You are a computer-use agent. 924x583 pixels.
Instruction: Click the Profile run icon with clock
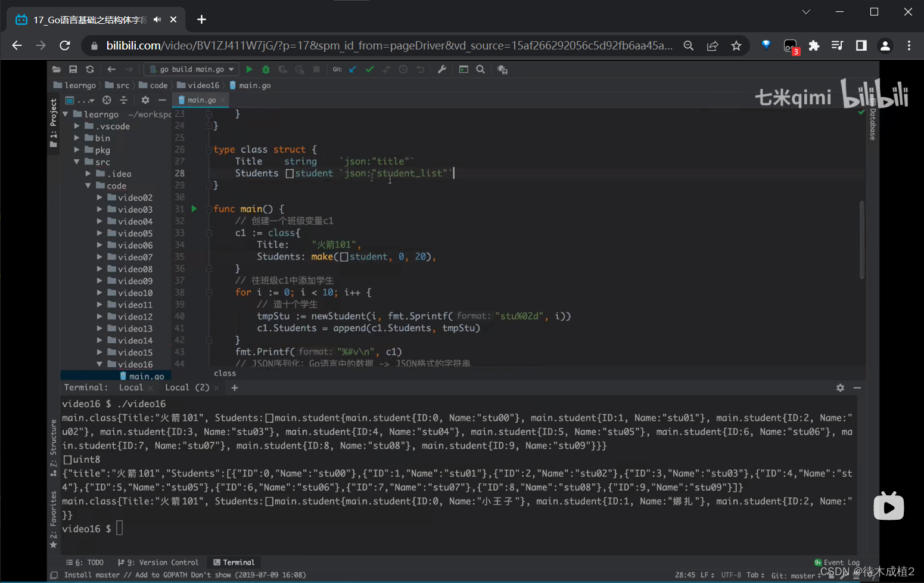tap(300, 70)
